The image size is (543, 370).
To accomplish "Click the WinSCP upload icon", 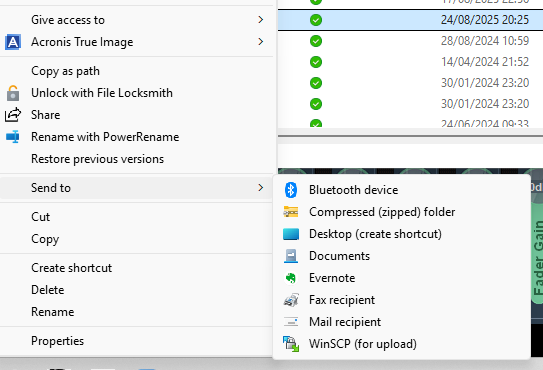I will click(x=291, y=344).
